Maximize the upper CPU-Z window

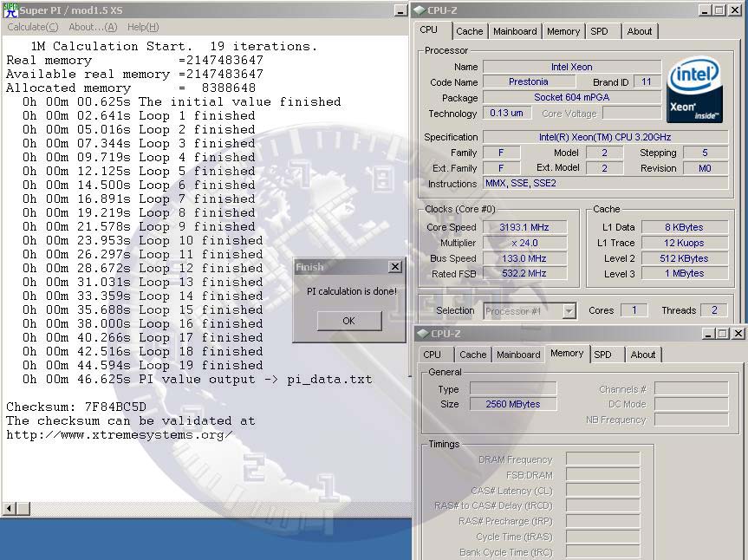click(x=720, y=10)
